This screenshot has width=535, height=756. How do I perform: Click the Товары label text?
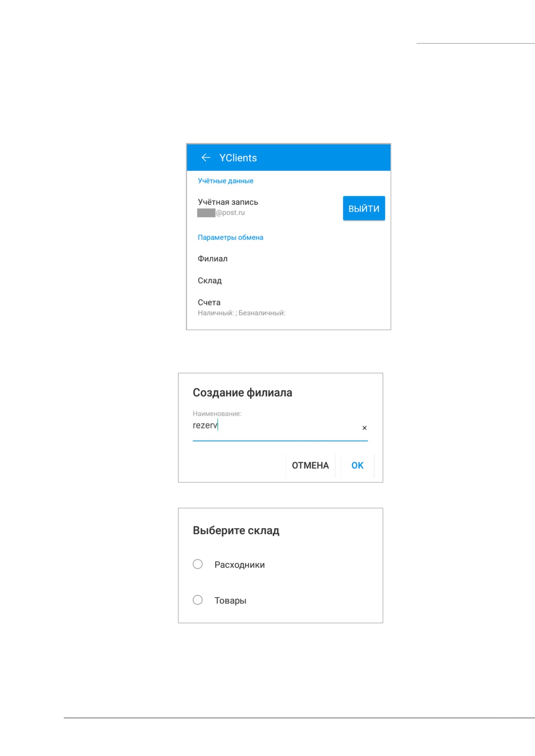click(x=231, y=601)
